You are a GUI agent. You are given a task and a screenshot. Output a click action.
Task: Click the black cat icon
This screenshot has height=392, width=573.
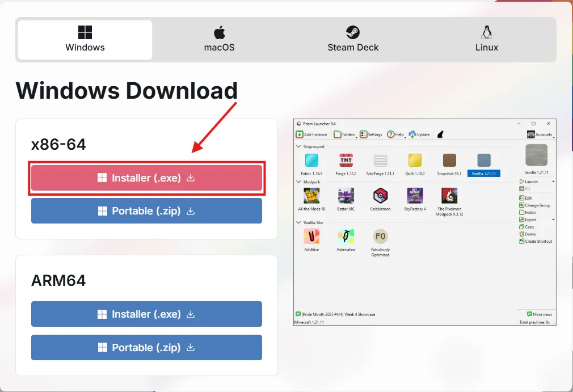point(439,134)
